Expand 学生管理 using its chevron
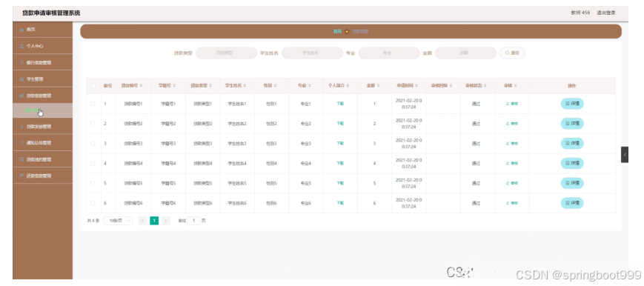Viewport: 644px width, 286px height. (x=65, y=79)
